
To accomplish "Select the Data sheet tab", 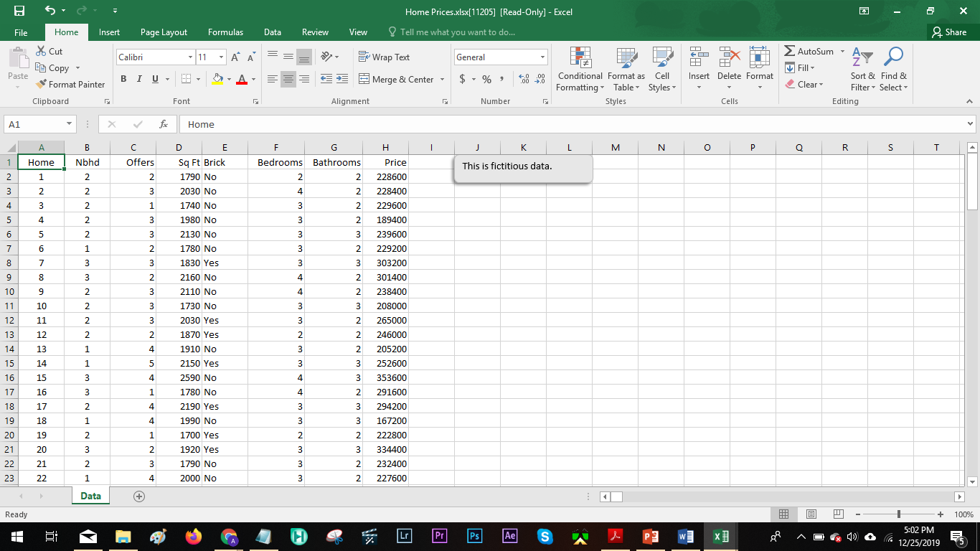I will [x=90, y=496].
